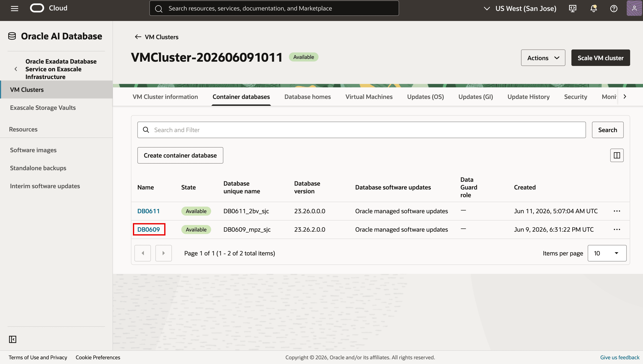Click the Created column header

525,188
